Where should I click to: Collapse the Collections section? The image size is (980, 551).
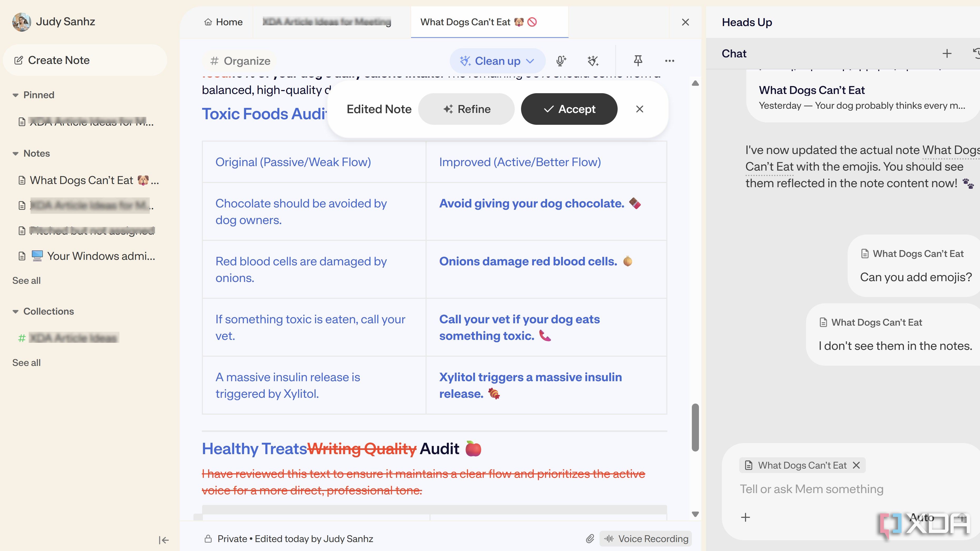[15, 312]
